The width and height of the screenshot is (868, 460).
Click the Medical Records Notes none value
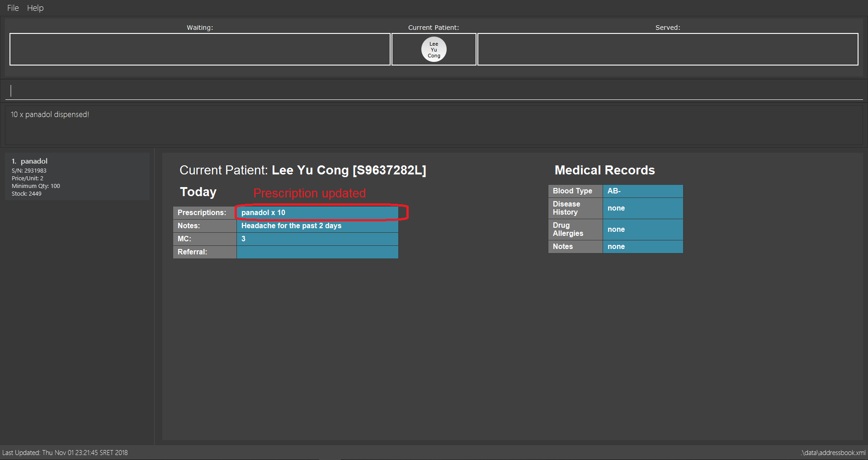(x=643, y=246)
